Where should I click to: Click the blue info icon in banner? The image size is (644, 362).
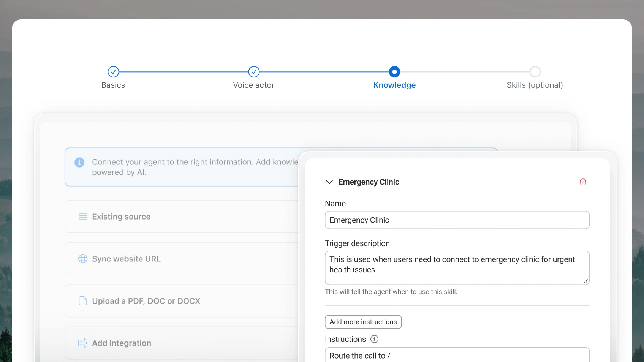click(79, 162)
